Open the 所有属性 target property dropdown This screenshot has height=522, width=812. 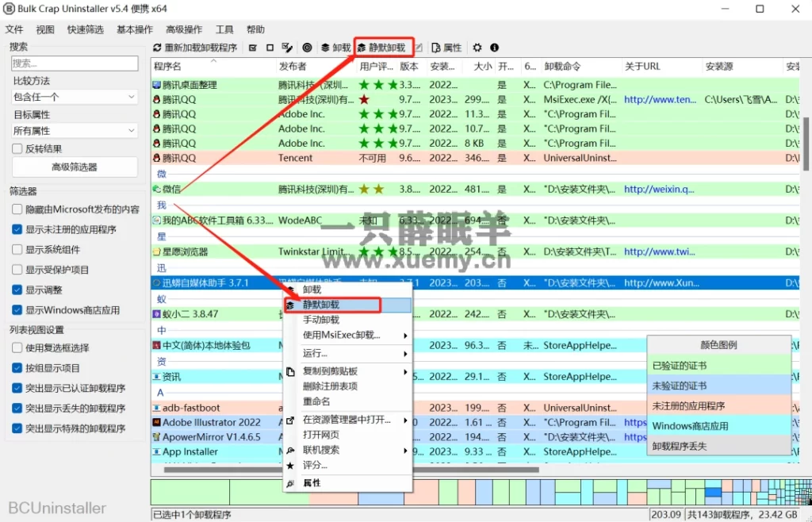coord(75,131)
